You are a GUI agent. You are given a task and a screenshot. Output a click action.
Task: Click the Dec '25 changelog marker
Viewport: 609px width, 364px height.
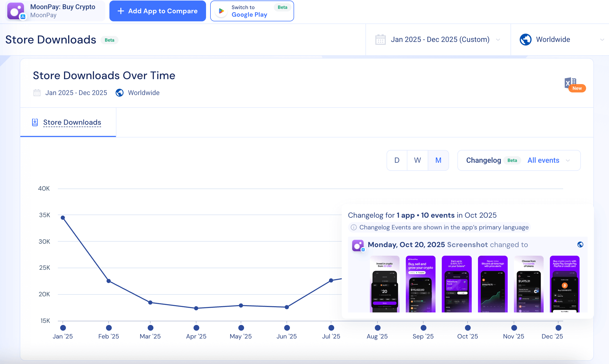[x=558, y=328]
